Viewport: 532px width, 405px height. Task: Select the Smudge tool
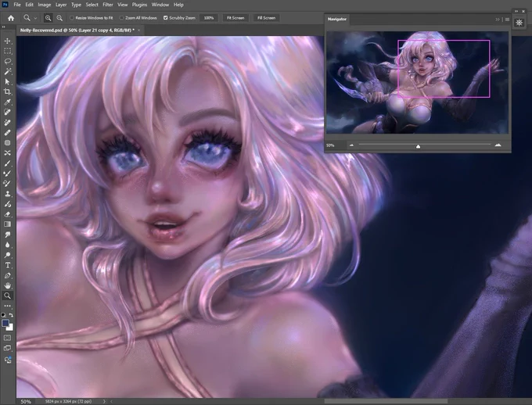point(8,235)
